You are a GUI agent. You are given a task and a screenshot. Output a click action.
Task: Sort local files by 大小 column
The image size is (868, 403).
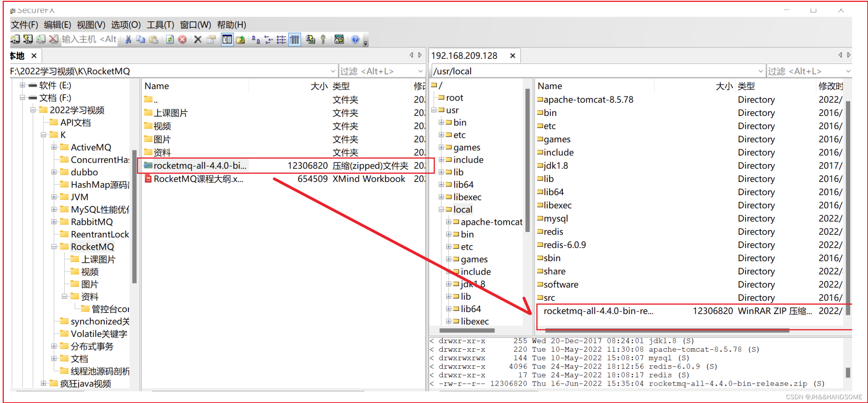[289, 86]
